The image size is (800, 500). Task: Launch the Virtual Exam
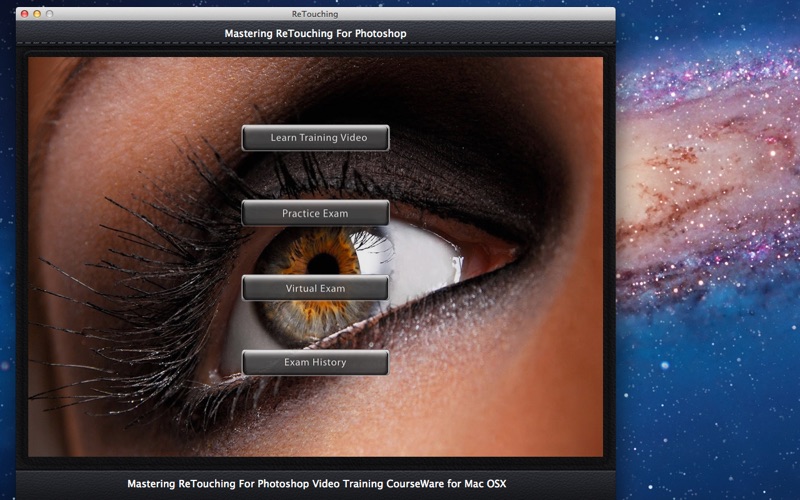[x=315, y=288]
